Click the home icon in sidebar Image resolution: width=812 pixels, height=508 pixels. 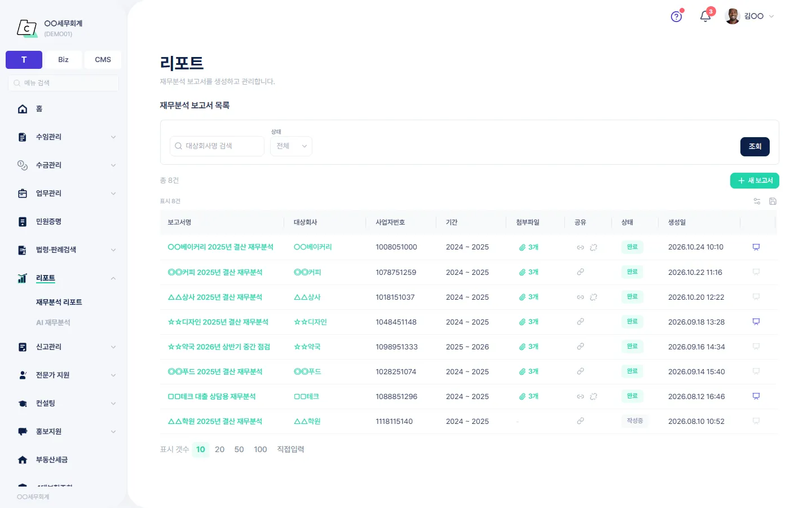click(23, 109)
